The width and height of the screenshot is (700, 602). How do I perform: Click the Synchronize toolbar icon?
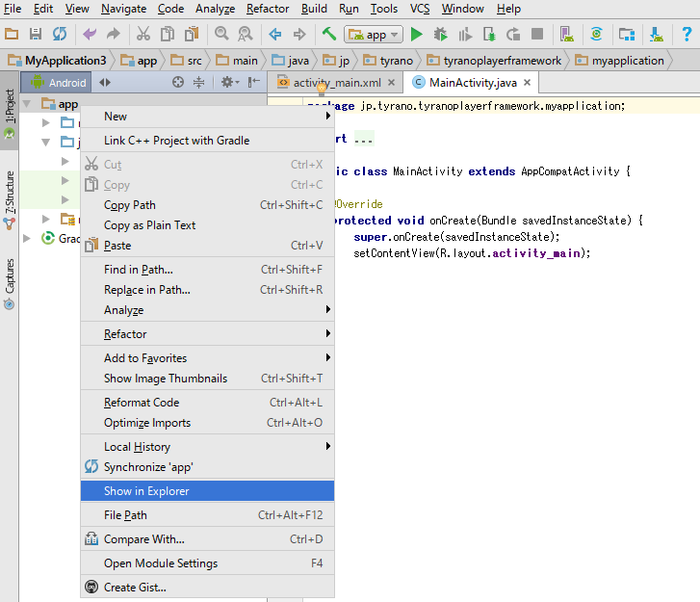(60, 34)
